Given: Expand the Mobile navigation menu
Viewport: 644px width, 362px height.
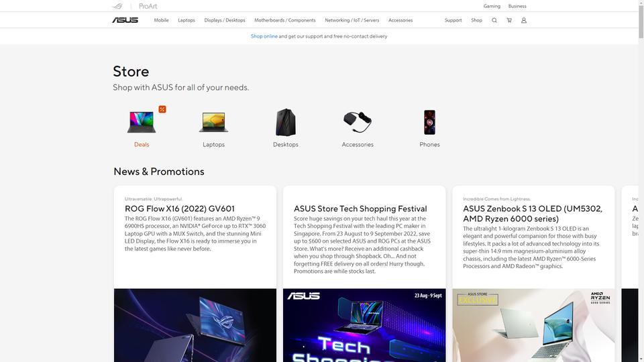Looking at the screenshot, I should (x=162, y=20).
